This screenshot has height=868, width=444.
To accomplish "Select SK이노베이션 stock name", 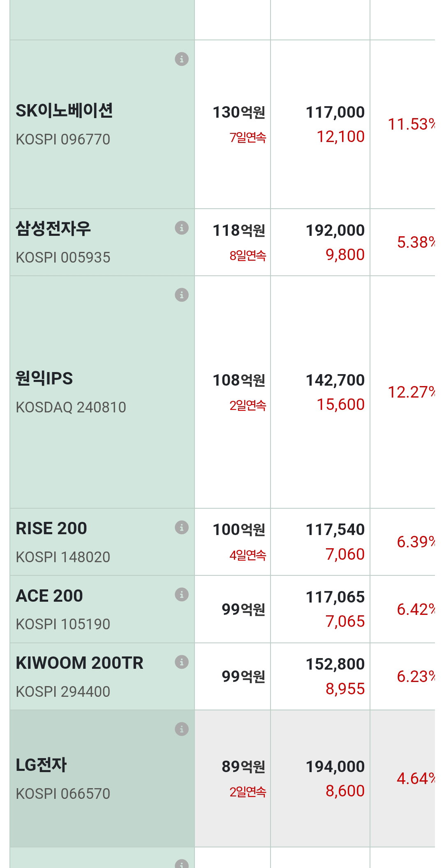I will [x=64, y=111].
